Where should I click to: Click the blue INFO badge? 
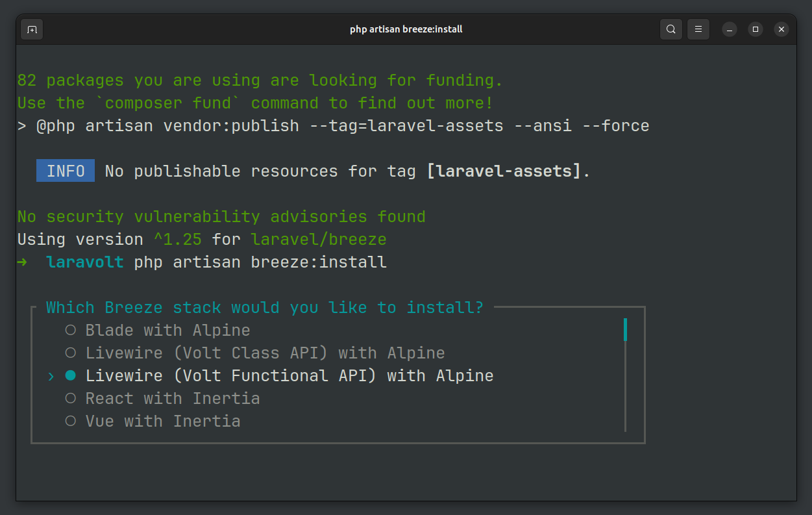pyautogui.click(x=66, y=171)
